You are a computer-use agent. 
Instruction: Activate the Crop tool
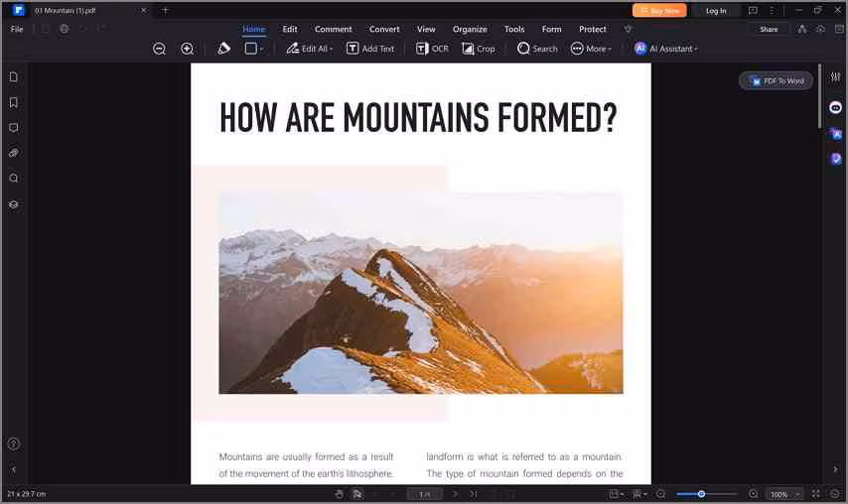[x=478, y=49]
